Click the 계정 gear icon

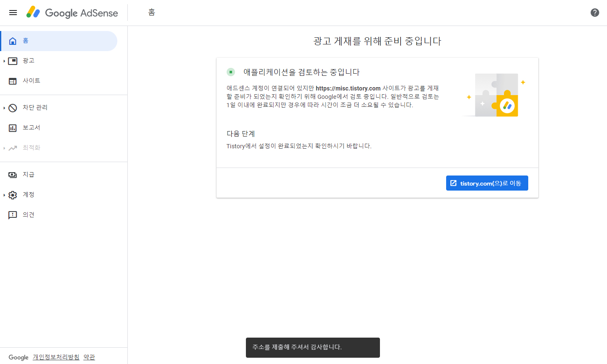click(13, 195)
